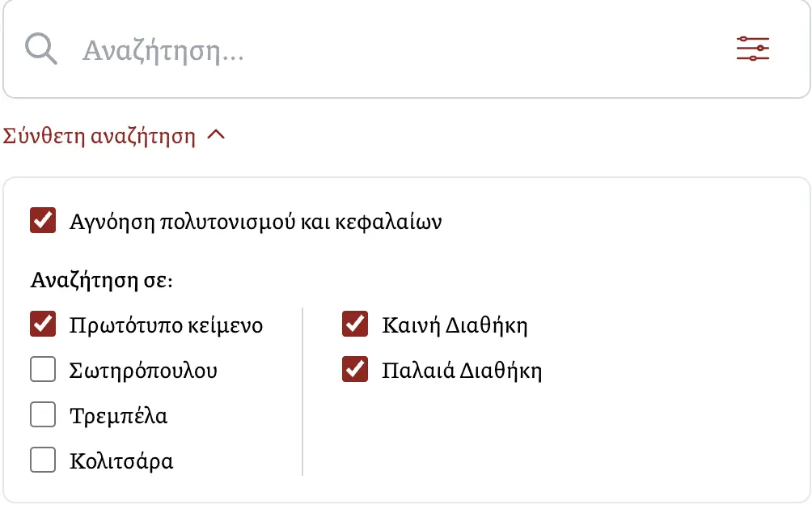Check the 'Κολιτσάρα' translation option
The width and height of the screenshot is (812, 505).
43,460
